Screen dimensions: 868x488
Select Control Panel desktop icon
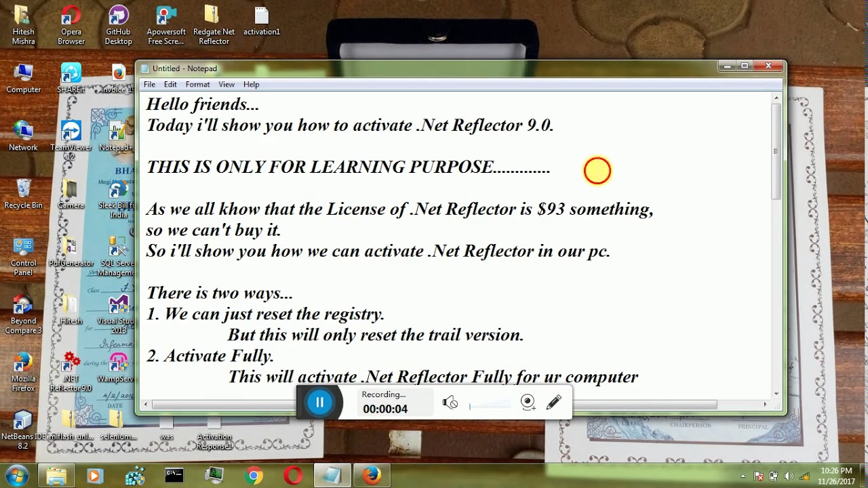pyautogui.click(x=23, y=257)
